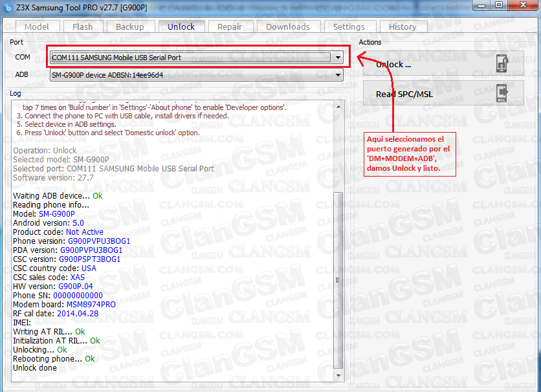Switch to the Settings tab
The image size is (541, 392).
(349, 27)
